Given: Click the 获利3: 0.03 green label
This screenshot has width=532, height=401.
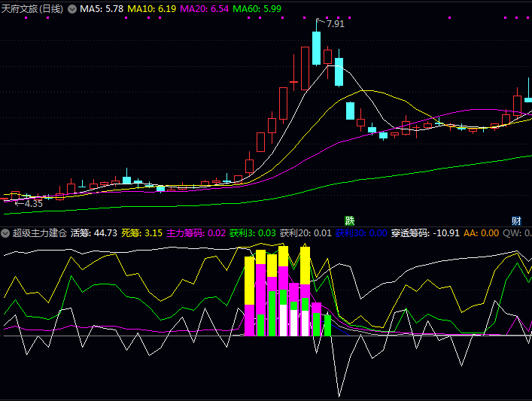Looking at the screenshot, I should click(252, 233).
